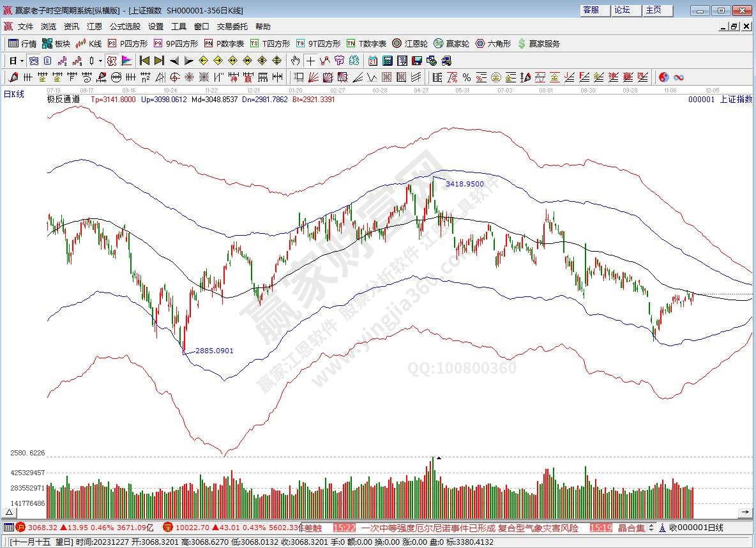The image size is (756, 548).
Task: Open the 行情 market quotes view
Action: coord(22,43)
